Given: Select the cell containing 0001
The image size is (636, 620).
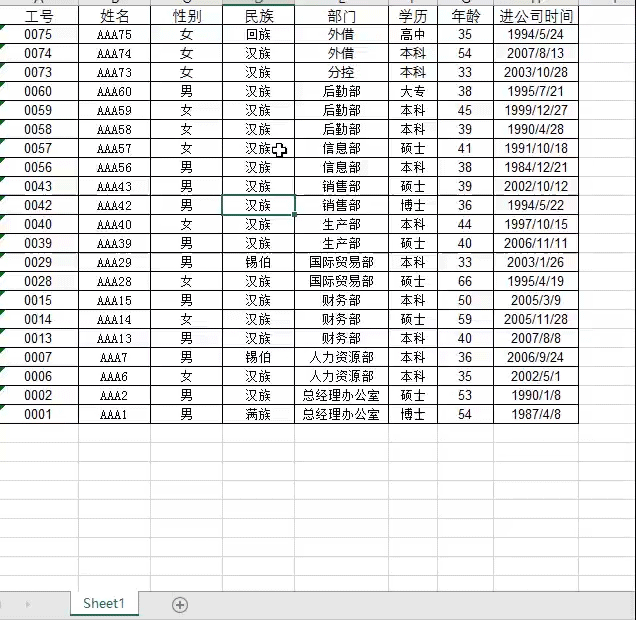Looking at the screenshot, I should (x=39, y=414).
